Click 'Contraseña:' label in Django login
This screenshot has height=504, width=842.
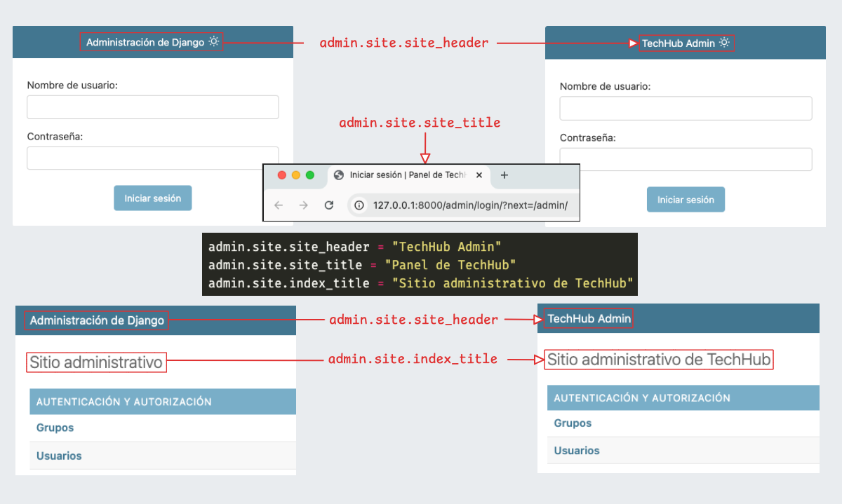click(x=55, y=137)
